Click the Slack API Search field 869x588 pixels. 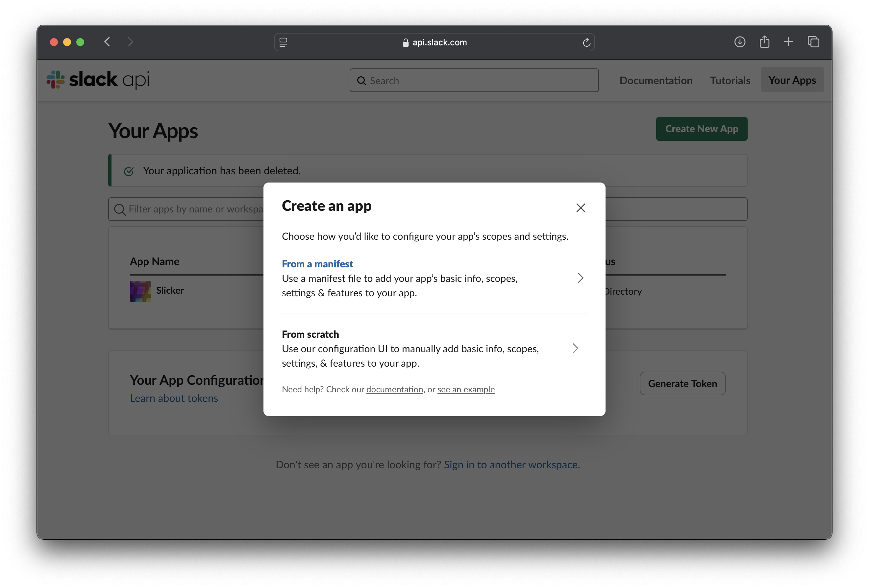pyautogui.click(x=474, y=80)
